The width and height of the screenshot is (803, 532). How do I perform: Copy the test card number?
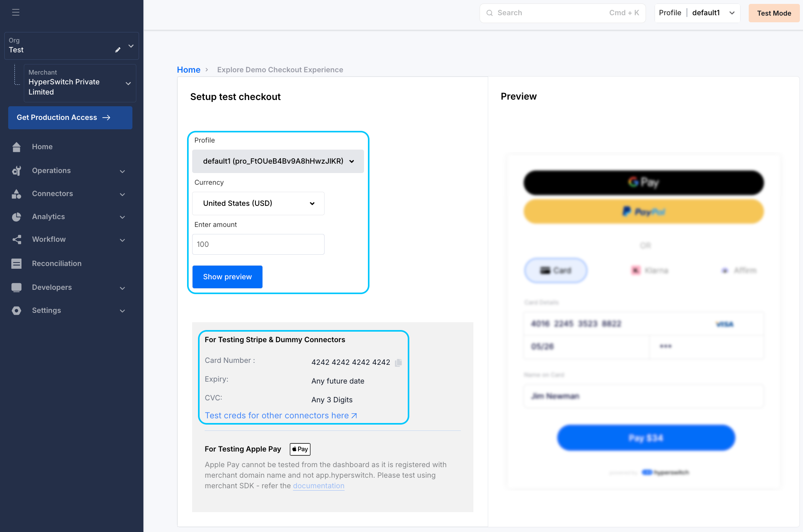tap(398, 362)
